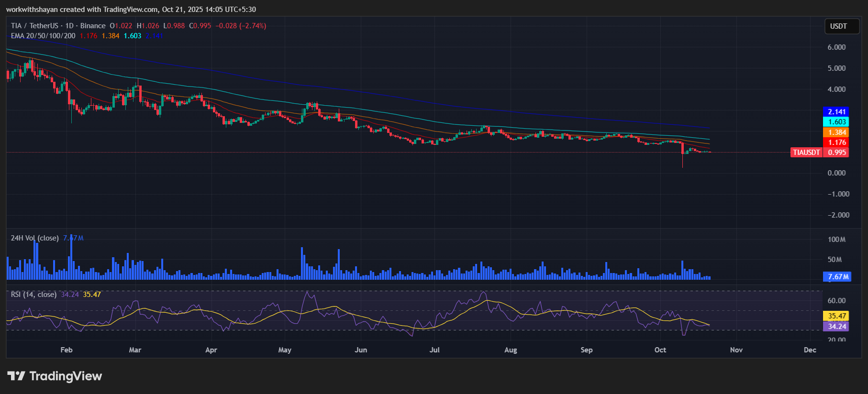Screen dimensions: 868x394
Task: Click the May label on time axis
Action: pyautogui.click(x=285, y=350)
